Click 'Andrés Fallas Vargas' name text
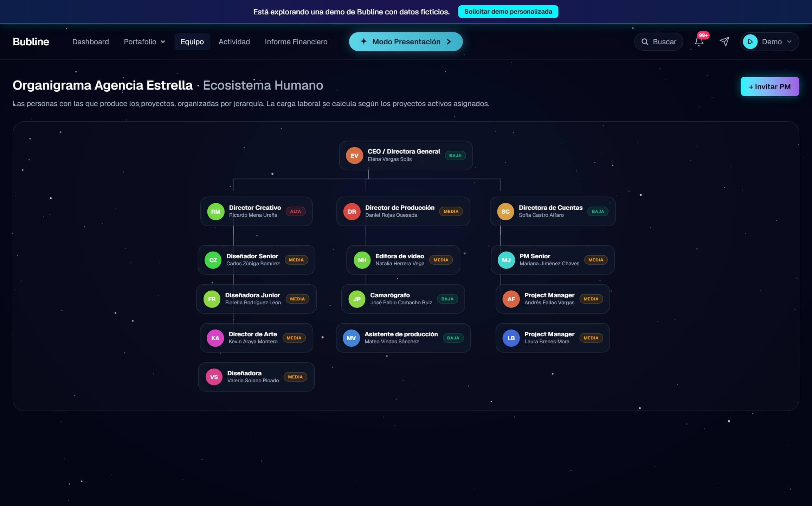The width and height of the screenshot is (812, 506). coord(549,303)
